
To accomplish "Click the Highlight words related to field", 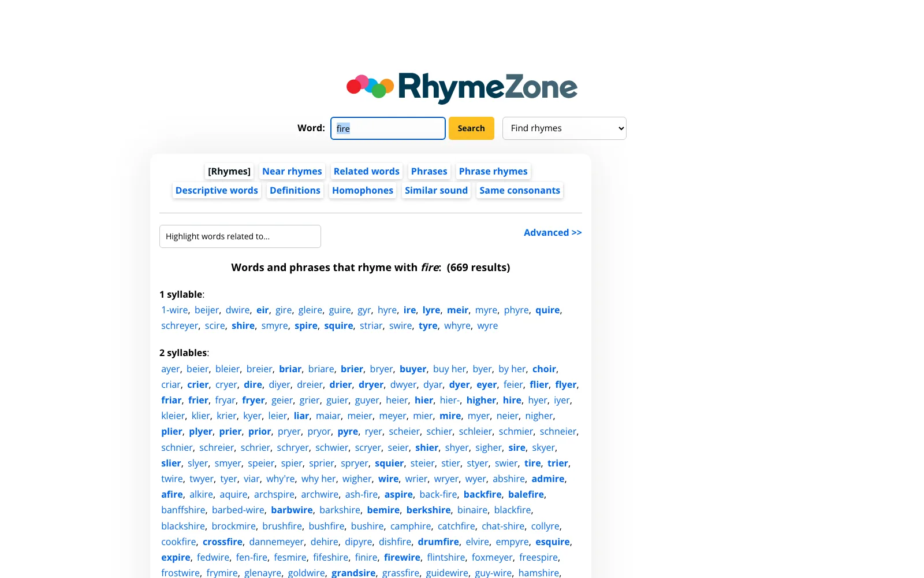I will pos(240,236).
